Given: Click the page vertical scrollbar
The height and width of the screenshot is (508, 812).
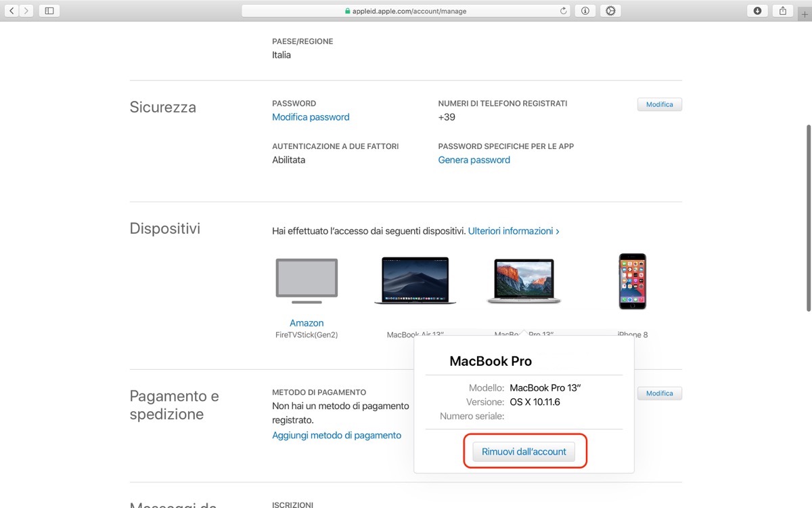Looking at the screenshot, I should point(808,217).
